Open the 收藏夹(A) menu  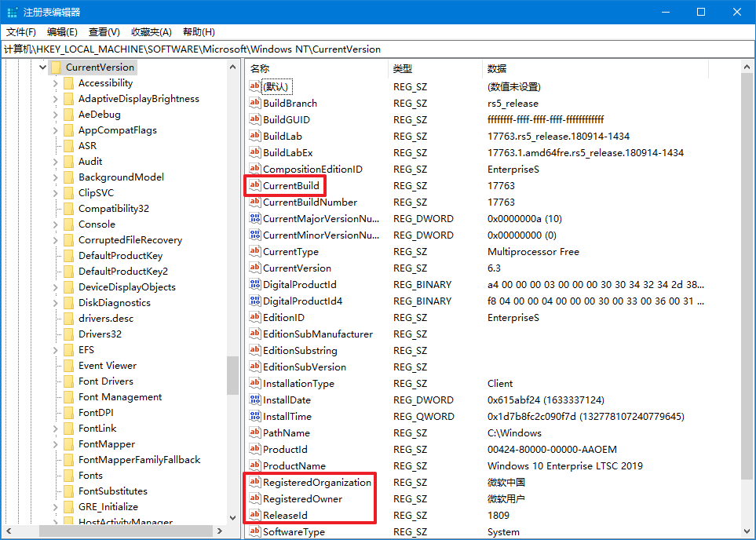coord(152,32)
